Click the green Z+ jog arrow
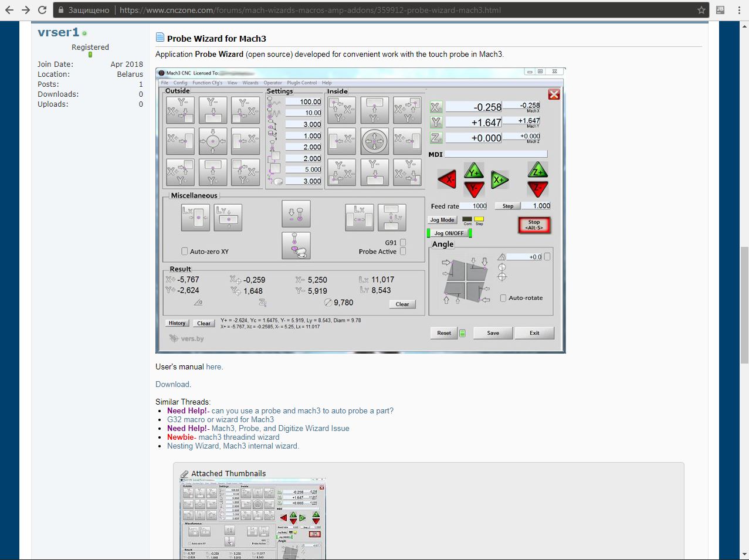This screenshot has height=560, width=749. 538,170
